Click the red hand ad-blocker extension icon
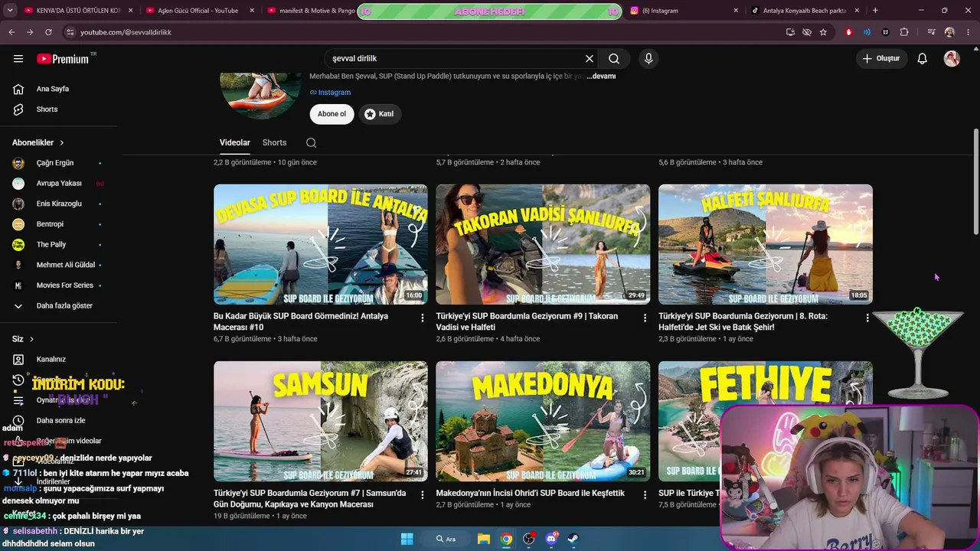Image resolution: width=980 pixels, height=551 pixels. 848,32
